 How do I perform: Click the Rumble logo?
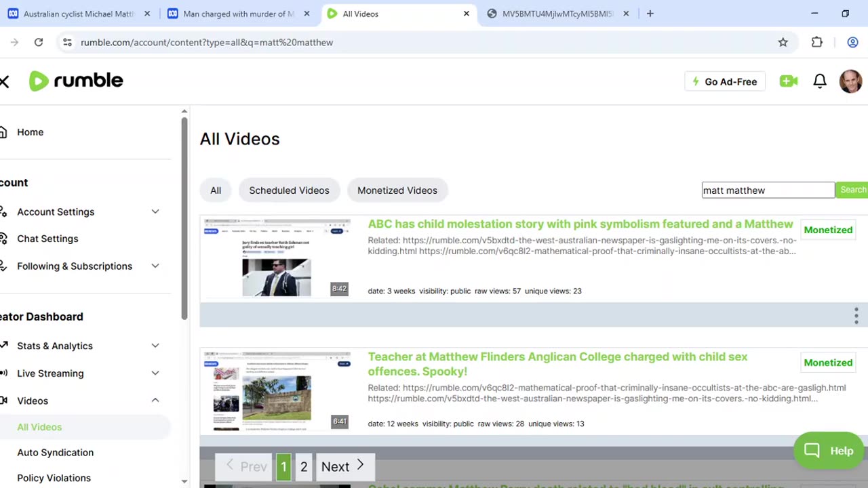(x=76, y=81)
